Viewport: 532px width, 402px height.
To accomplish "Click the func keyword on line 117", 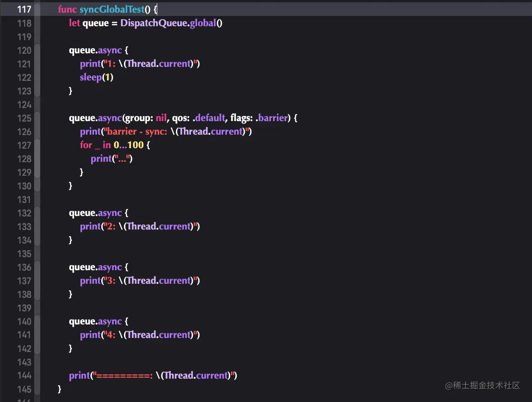I will pos(67,9).
